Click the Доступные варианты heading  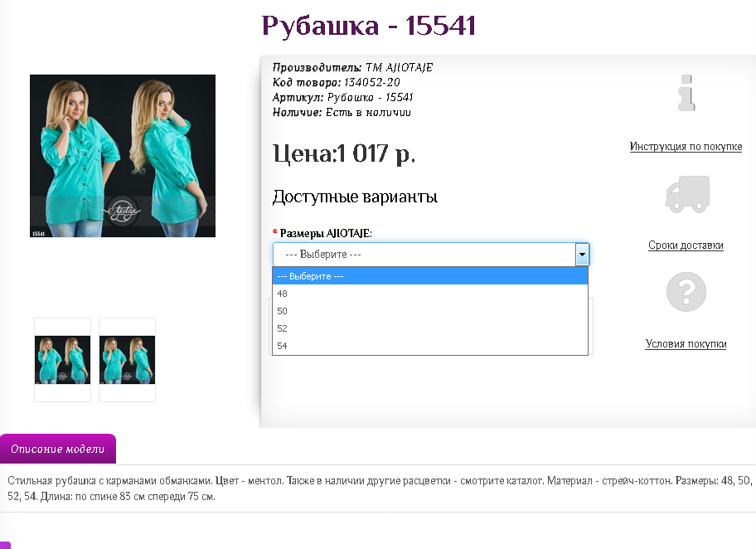[356, 197]
